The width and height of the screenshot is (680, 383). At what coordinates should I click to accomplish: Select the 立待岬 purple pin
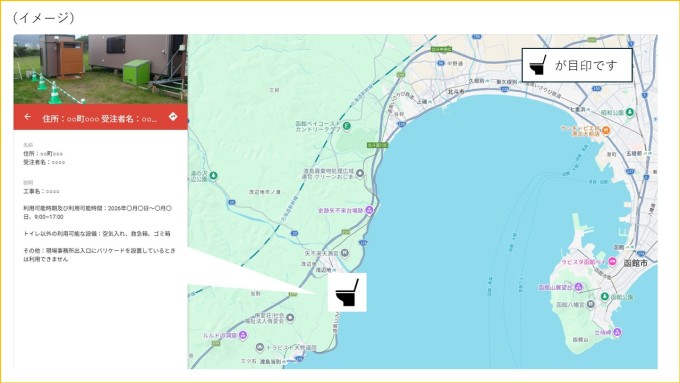(617, 333)
